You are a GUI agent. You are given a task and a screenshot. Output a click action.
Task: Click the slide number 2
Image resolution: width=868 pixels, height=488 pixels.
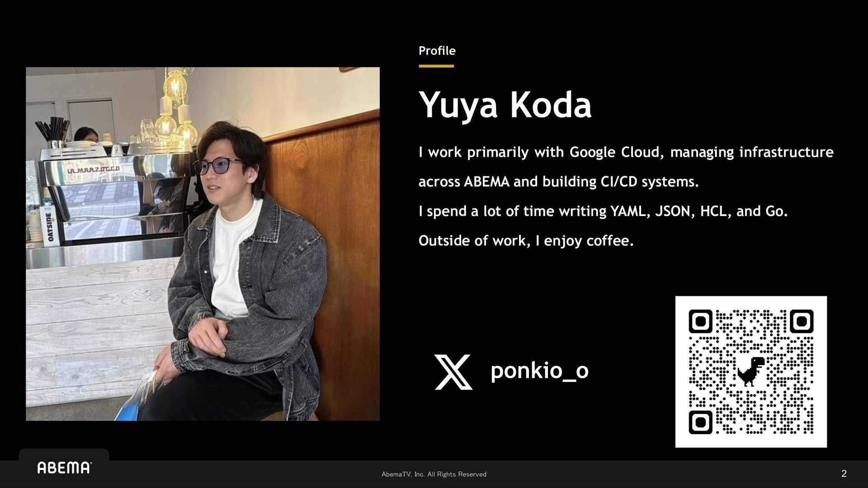844,474
